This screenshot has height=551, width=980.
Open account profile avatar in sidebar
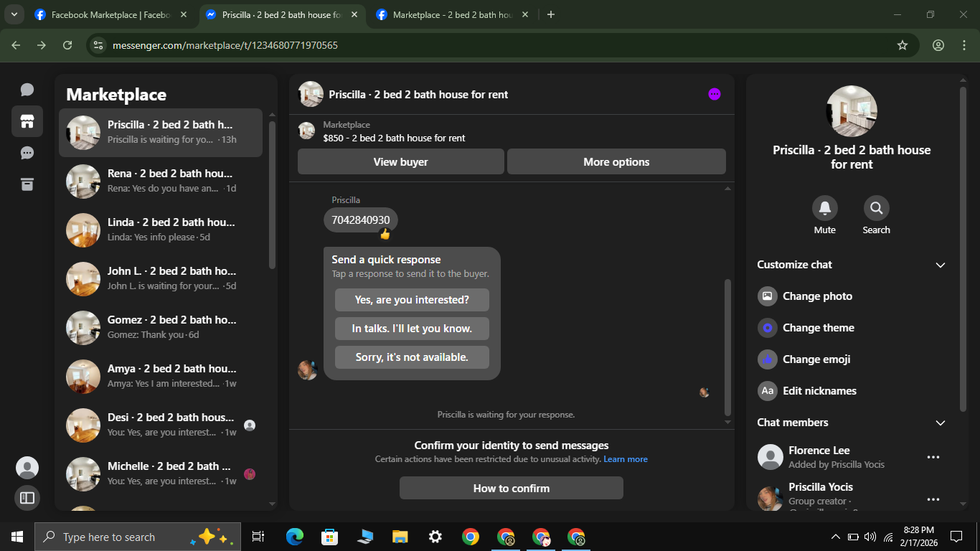[x=27, y=468]
